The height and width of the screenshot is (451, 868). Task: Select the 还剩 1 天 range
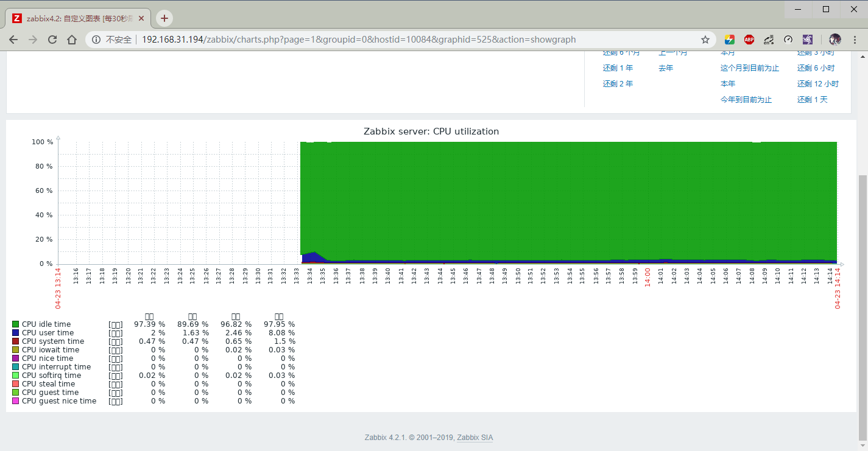(813, 100)
